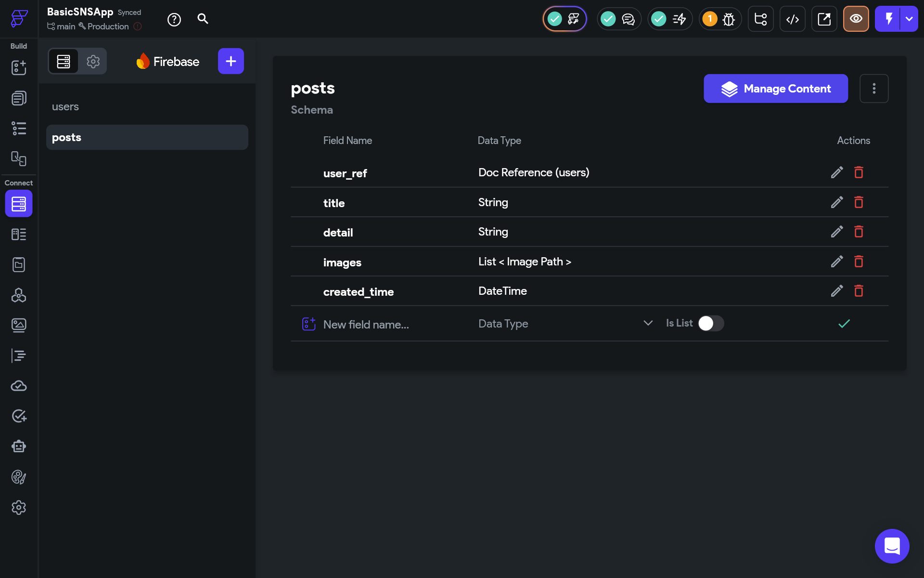The image size is (924, 578).
Task: Open the Widget Tree from sidebar
Action: 19,128
